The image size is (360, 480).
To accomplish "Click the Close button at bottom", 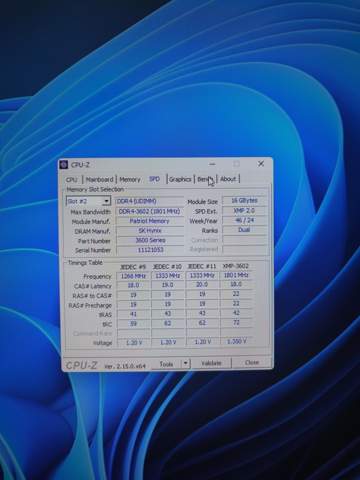I will (x=252, y=362).
